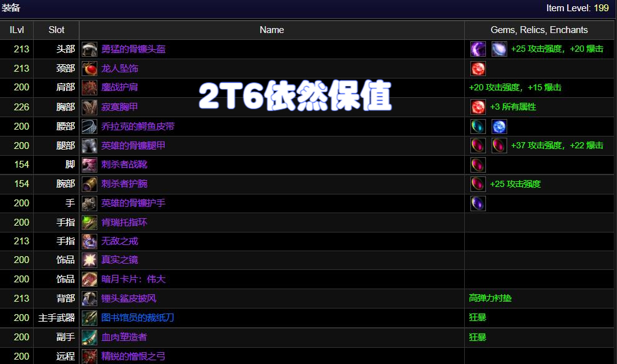Open the 寂寞胸甲 item link
This screenshot has height=364, width=617.
(x=120, y=107)
